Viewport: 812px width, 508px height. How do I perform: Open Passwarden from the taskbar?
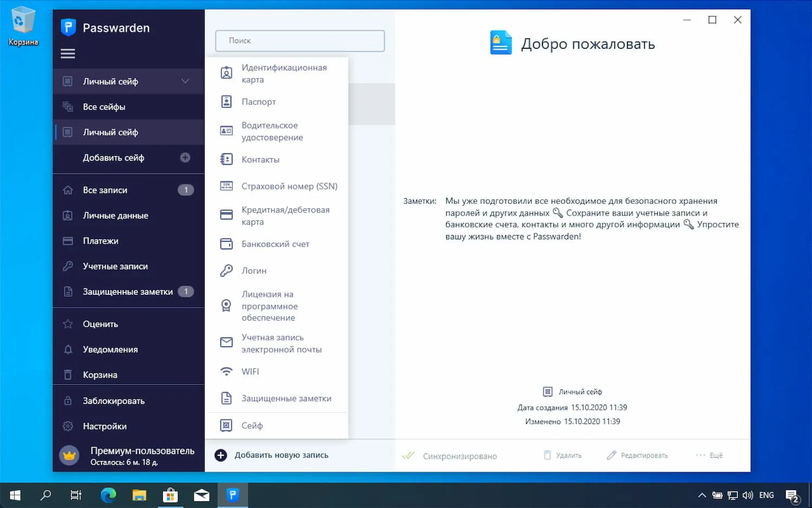tap(233, 494)
